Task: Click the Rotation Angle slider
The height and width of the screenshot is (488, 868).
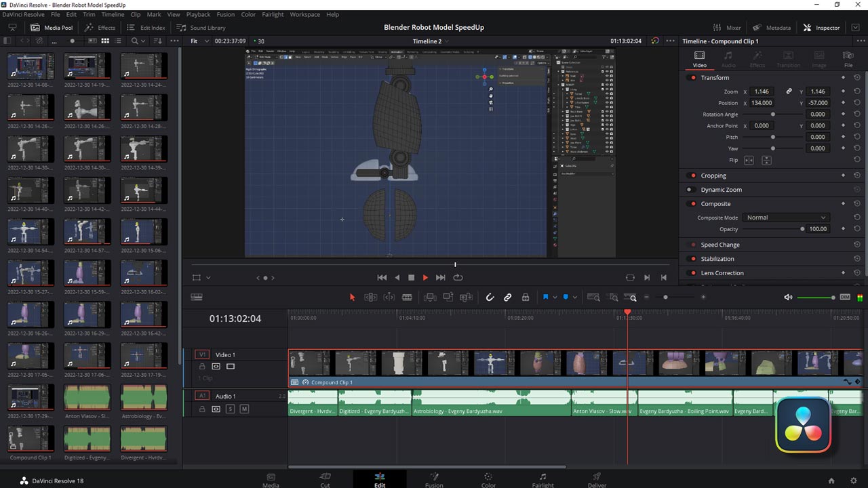Action: coord(773,115)
